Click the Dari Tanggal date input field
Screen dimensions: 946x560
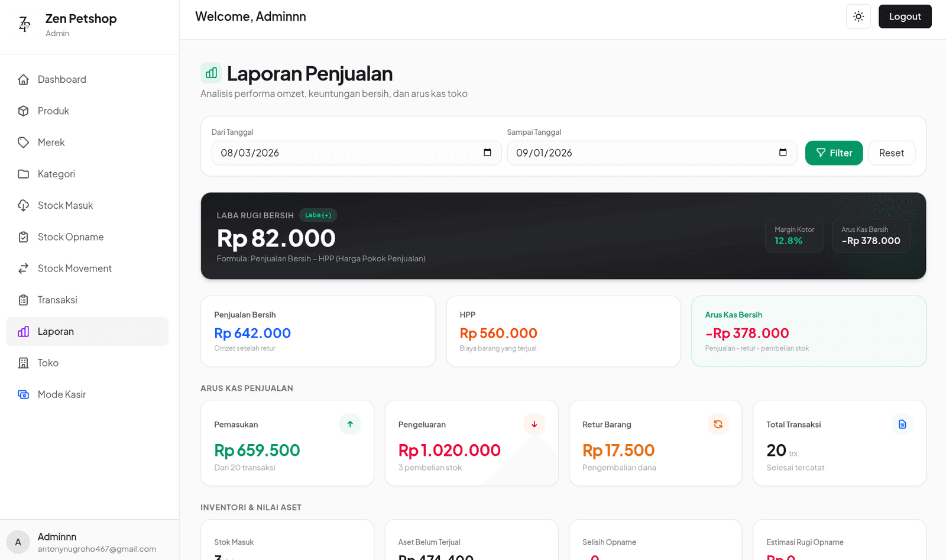pos(357,153)
